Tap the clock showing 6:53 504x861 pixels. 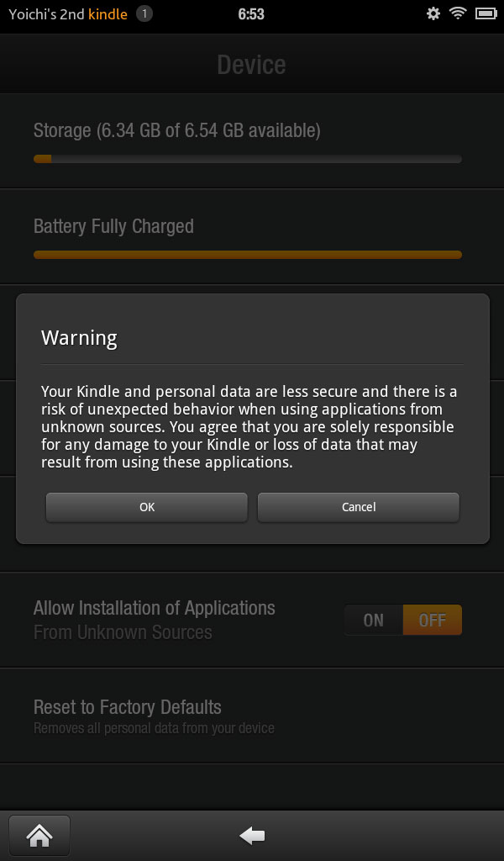click(x=251, y=14)
